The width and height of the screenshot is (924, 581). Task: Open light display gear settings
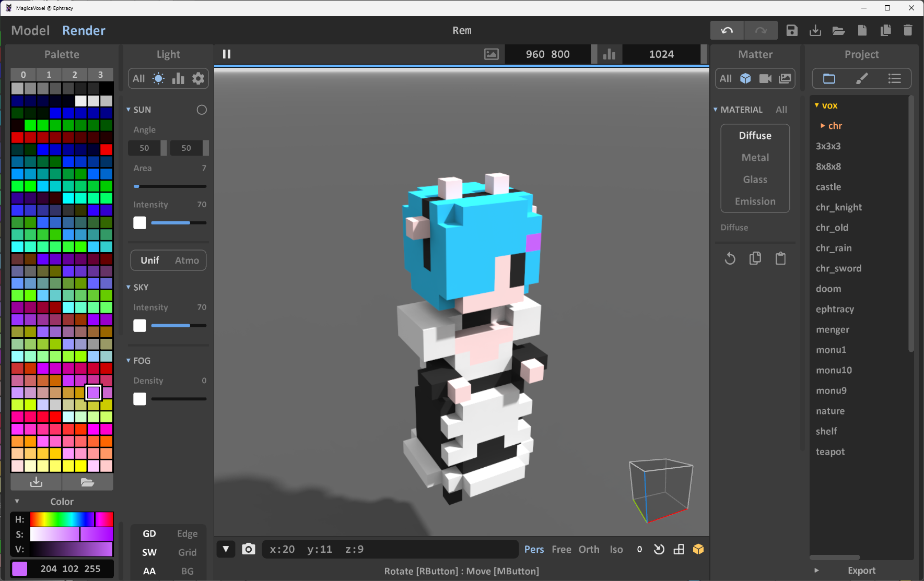click(198, 78)
